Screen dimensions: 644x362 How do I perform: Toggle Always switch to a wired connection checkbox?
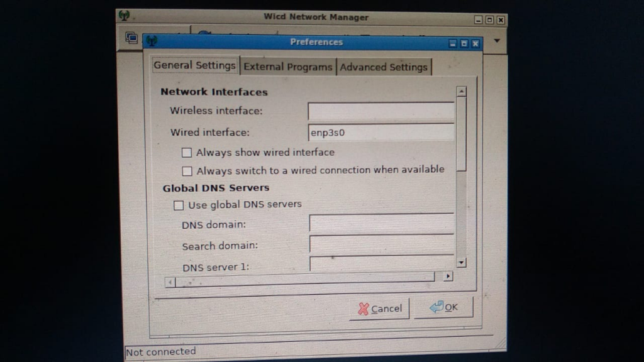pyautogui.click(x=187, y=171)
